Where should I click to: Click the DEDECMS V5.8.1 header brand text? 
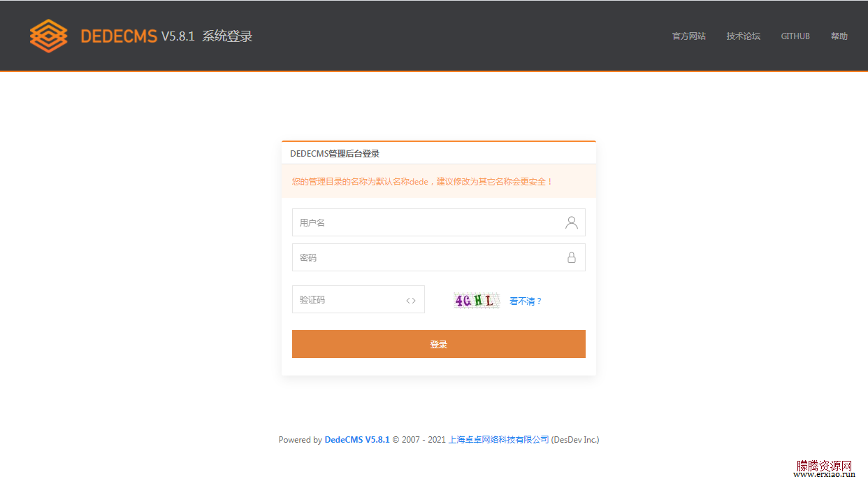138,36
